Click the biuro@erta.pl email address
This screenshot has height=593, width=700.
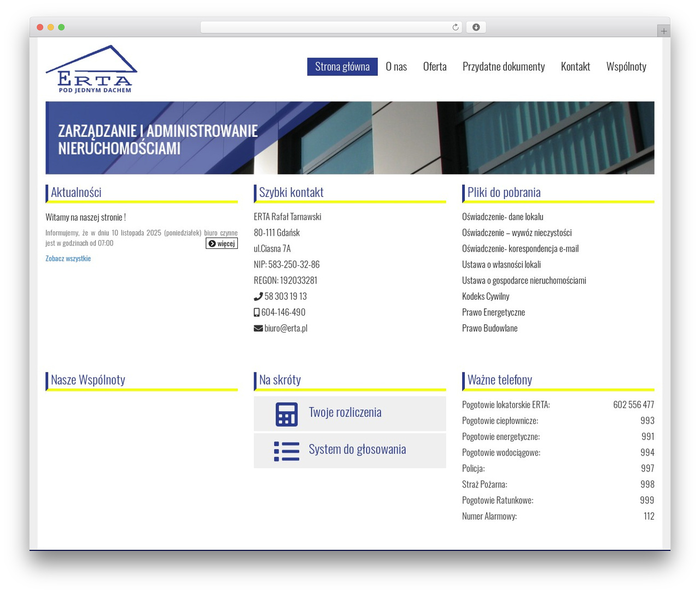(x=285, y=328)
